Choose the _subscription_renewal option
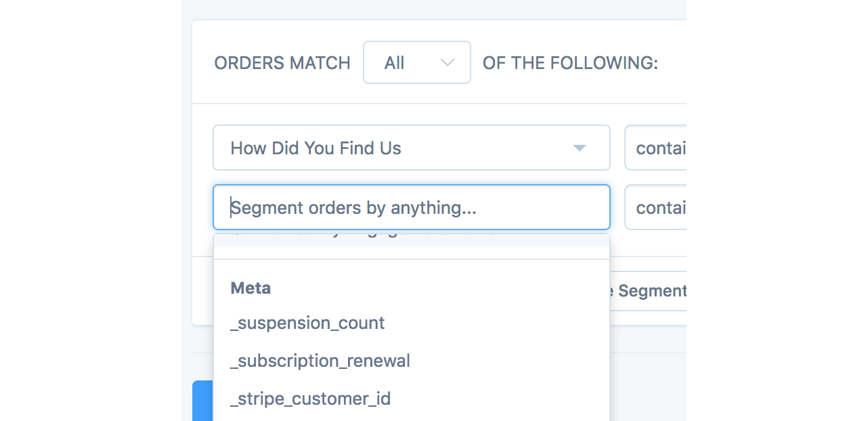 [x=320, y=361]
